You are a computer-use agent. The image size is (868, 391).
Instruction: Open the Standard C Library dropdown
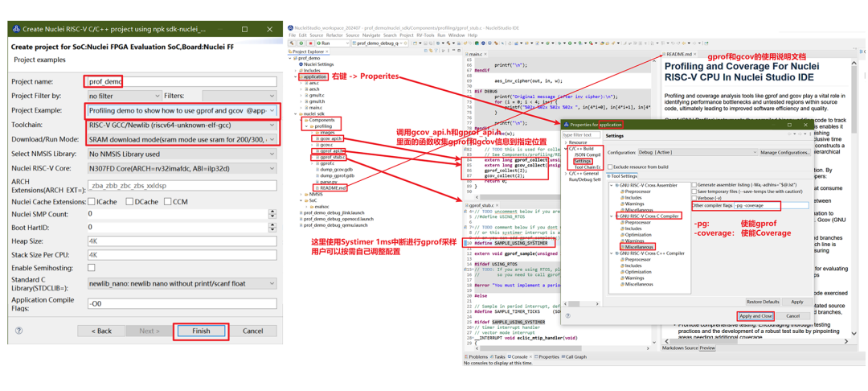(x=182, y=283)
